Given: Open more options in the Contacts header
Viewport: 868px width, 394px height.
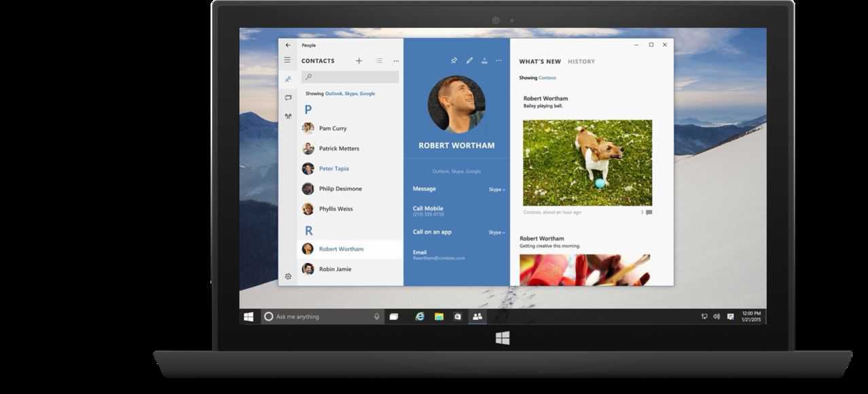Looking at the screenshot, I should (395, 61).
